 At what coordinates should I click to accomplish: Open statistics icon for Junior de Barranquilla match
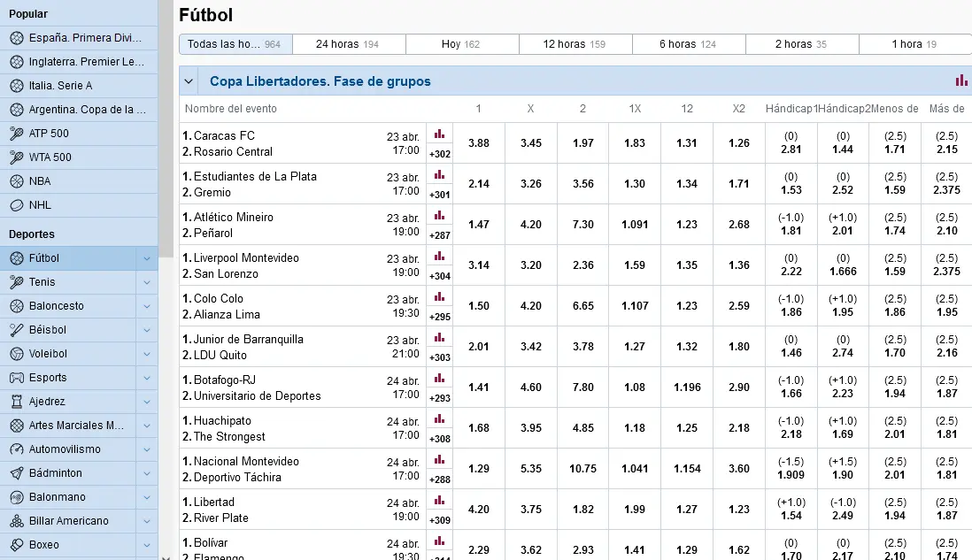[x=439, y=338]
